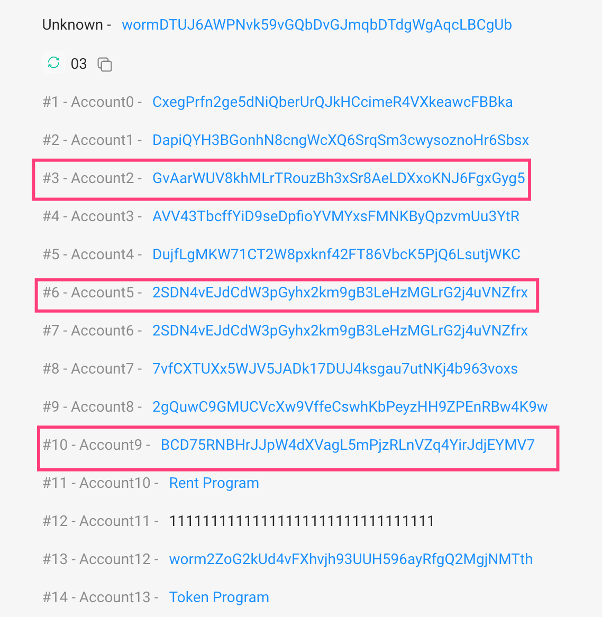Open Account9 address starting with BCD75RNBHrJ
This screenshot has width=602, height=618.
click(347, 445)
